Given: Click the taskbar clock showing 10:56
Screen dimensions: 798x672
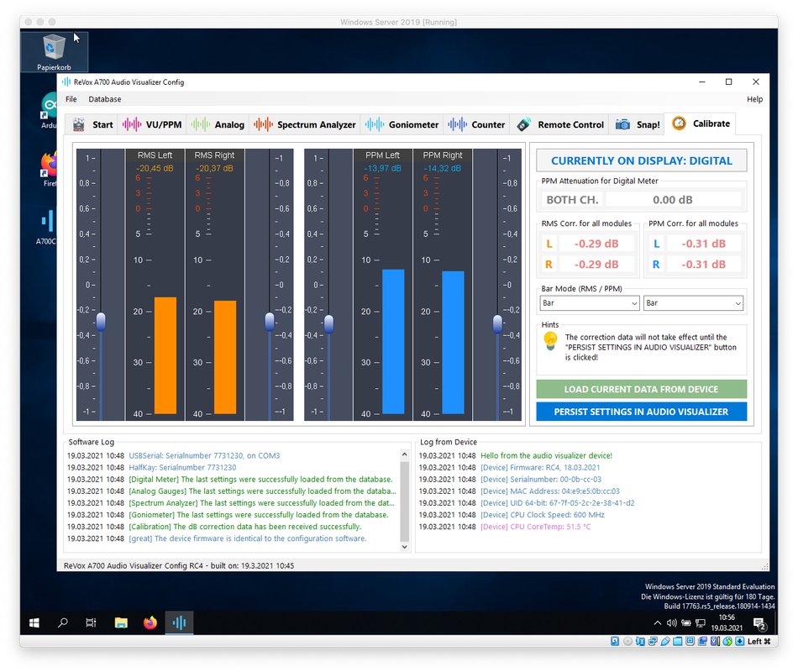Looking at the screenshot, I should pyautogui.click(x=727, y=622).
